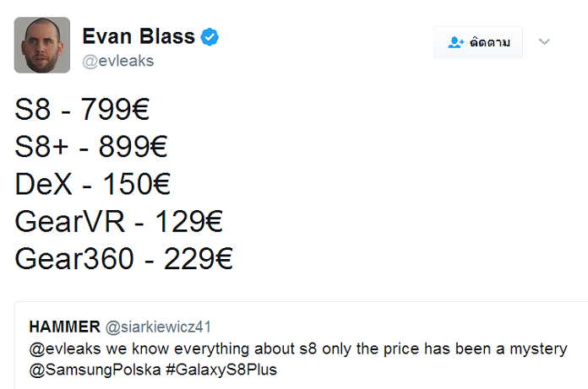Image resolution: width=588 pixels, height=389 pixels.
Task: Click the euro sign after 229
Action: click(x=224, y=259)
